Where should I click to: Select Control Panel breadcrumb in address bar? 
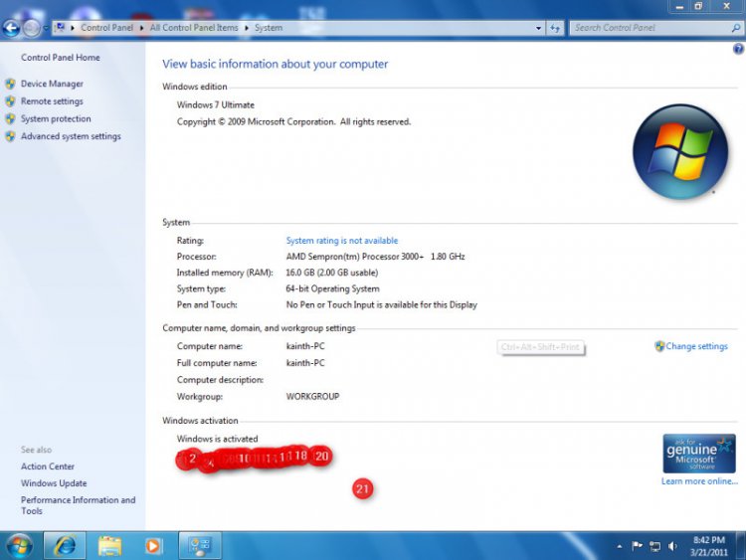(x=106, y=28)
